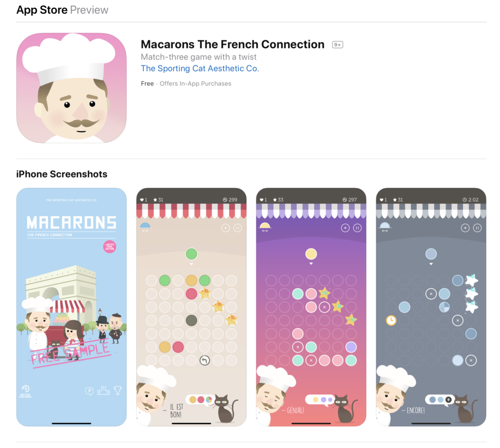Open The Sporting Cat Aesthetic Co. developer link
Viewport: 500px width, 448px height.
coord(200,68)
